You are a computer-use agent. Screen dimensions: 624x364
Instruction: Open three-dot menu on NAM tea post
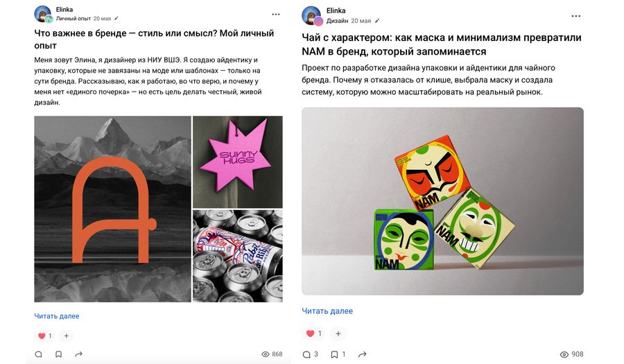point(576,16)
